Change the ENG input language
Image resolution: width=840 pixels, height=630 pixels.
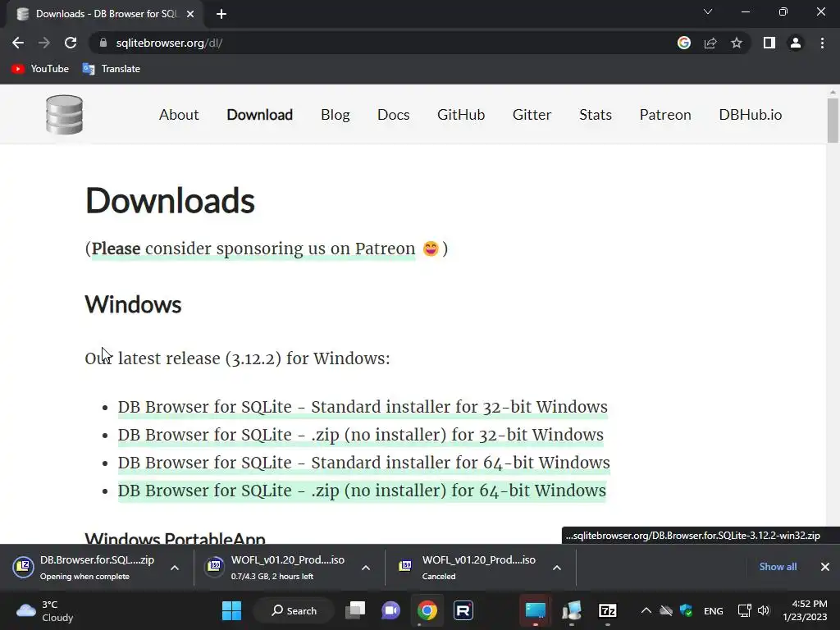point(713,610)
